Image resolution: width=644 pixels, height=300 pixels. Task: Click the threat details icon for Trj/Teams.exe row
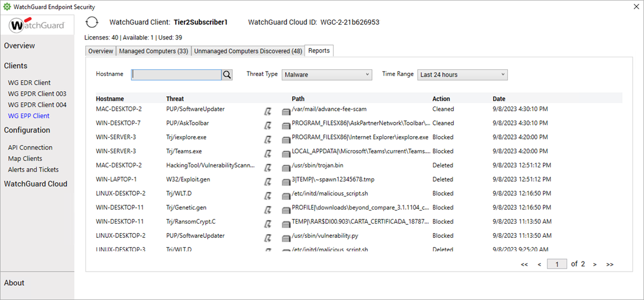pos(268,152)
